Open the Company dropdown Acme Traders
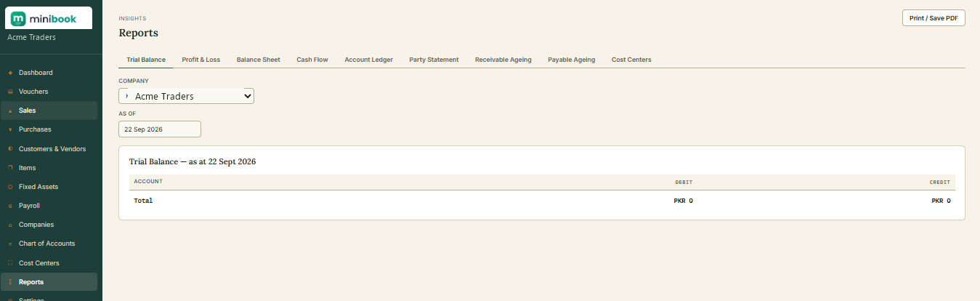 [186, 96]
